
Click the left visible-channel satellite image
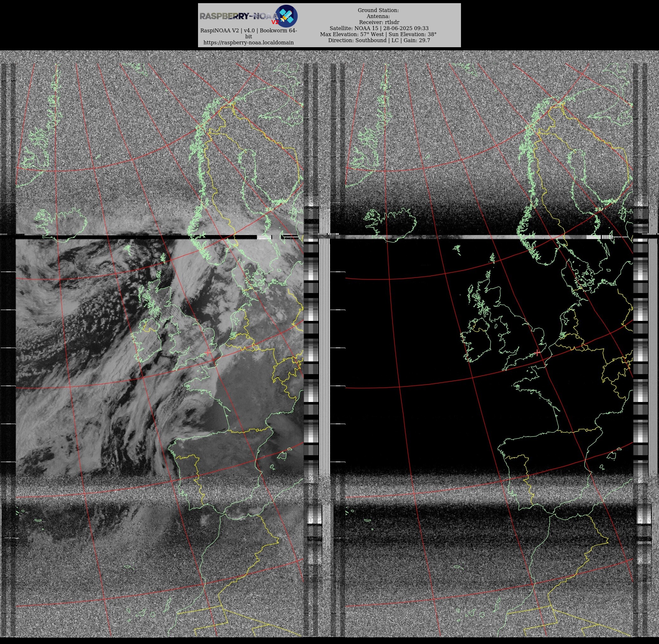(x=160, y=349)
